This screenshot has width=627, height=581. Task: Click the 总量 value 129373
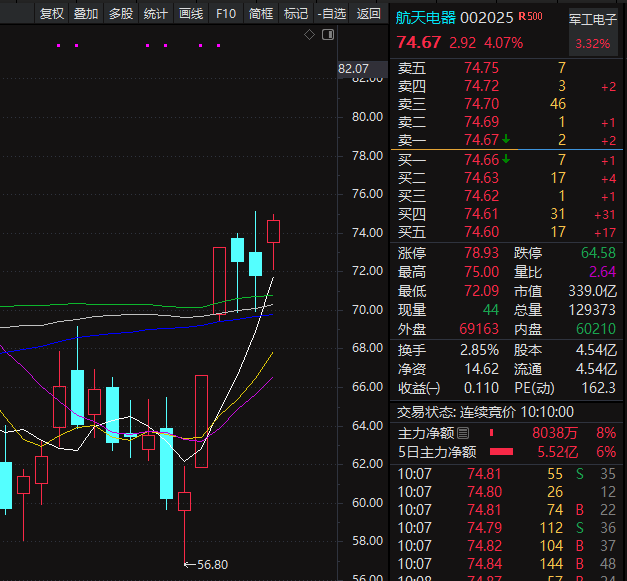coord(593,310)
